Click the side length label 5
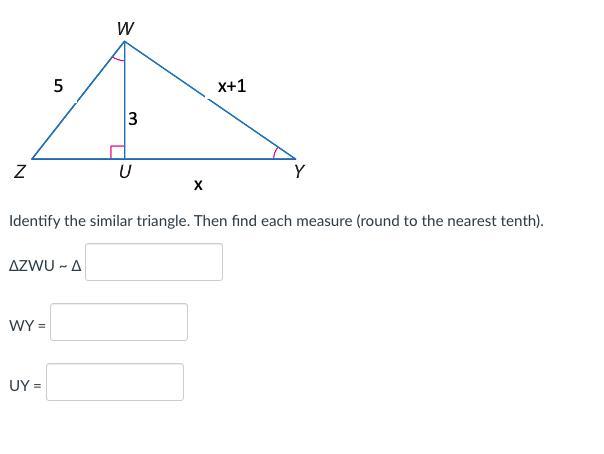Screen dimensions: 604x454 [58, 85]
